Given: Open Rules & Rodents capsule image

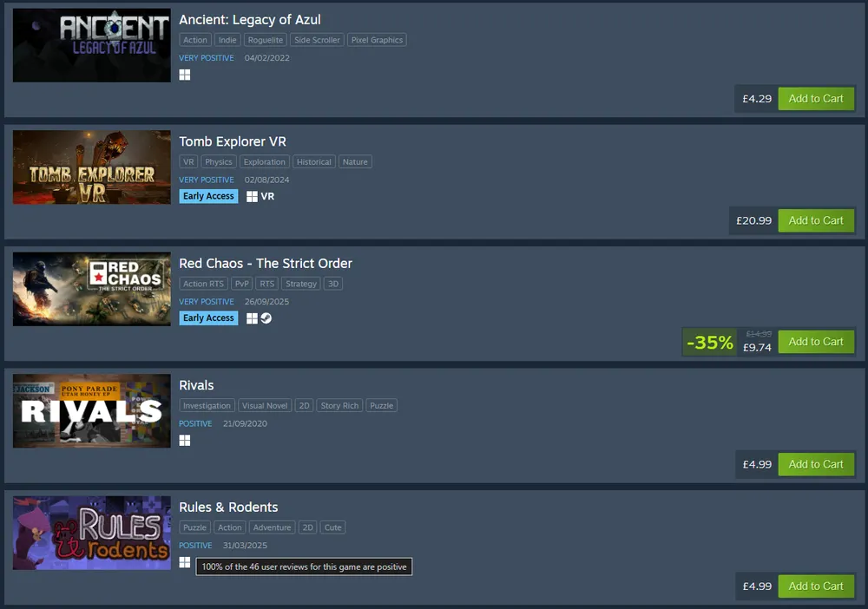Looking at the screenshot, I should pyautogui.click(x=92, y=533).
